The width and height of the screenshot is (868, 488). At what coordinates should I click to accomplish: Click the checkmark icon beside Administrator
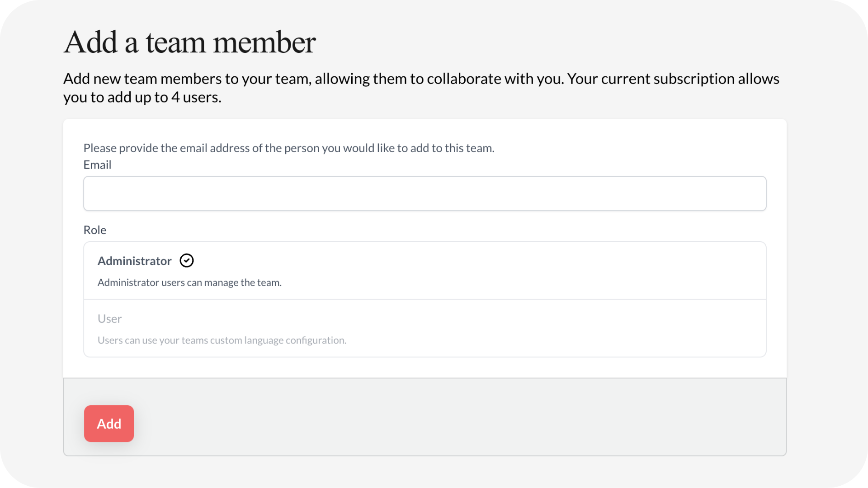pyautogui.click(x=187, y=261)
